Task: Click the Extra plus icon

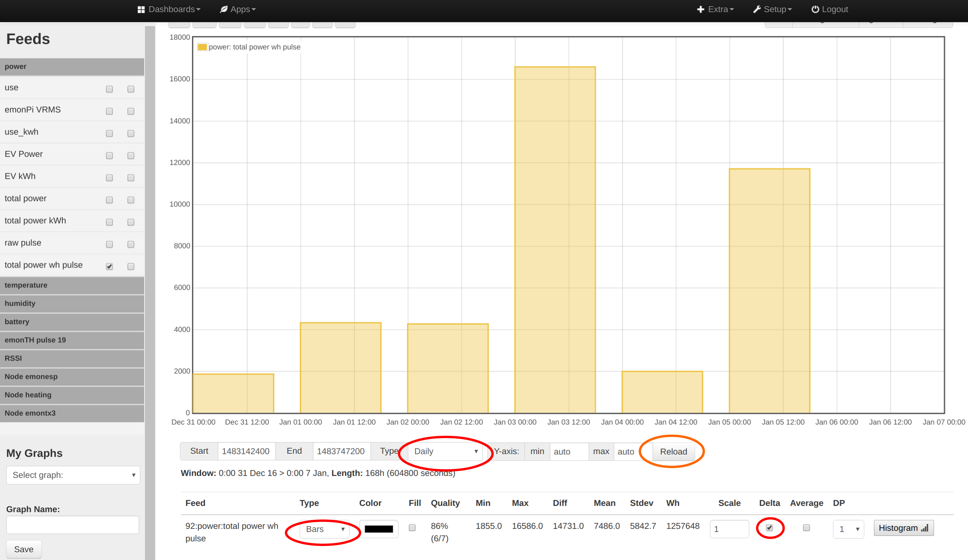Action: pos(701,9)
